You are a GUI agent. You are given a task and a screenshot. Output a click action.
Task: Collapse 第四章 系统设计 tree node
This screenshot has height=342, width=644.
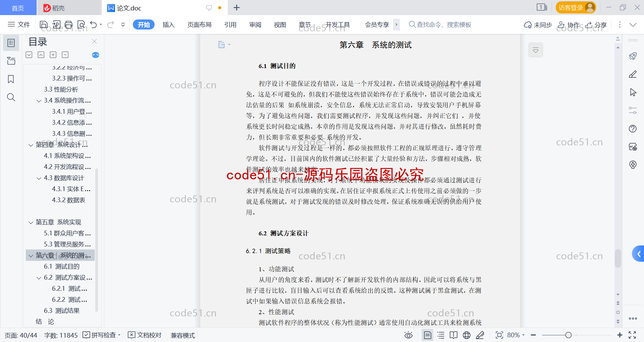(31, 145)
